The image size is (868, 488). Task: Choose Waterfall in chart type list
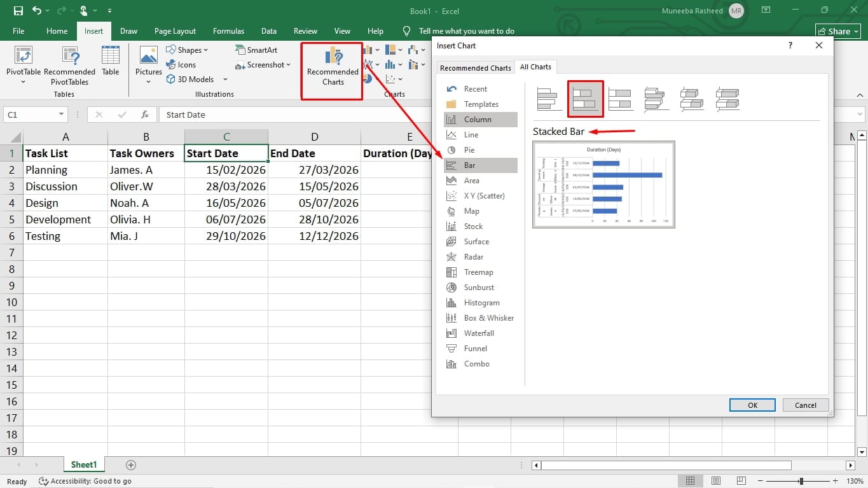pyautogui.click(x=480, y=333)
